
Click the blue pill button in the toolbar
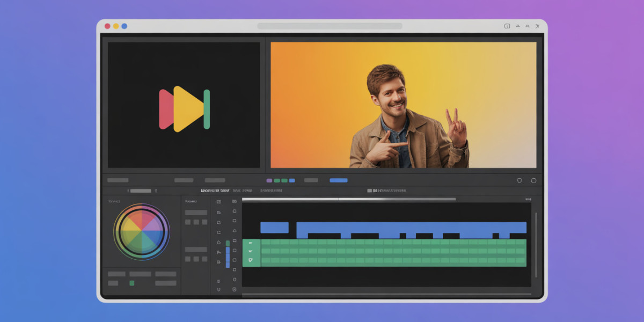point(338,180)
